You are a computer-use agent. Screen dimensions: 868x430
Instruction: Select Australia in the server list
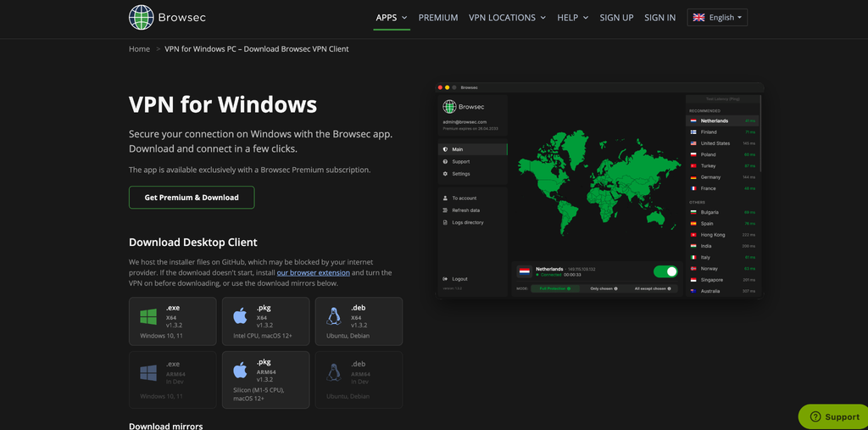[723, 291]
